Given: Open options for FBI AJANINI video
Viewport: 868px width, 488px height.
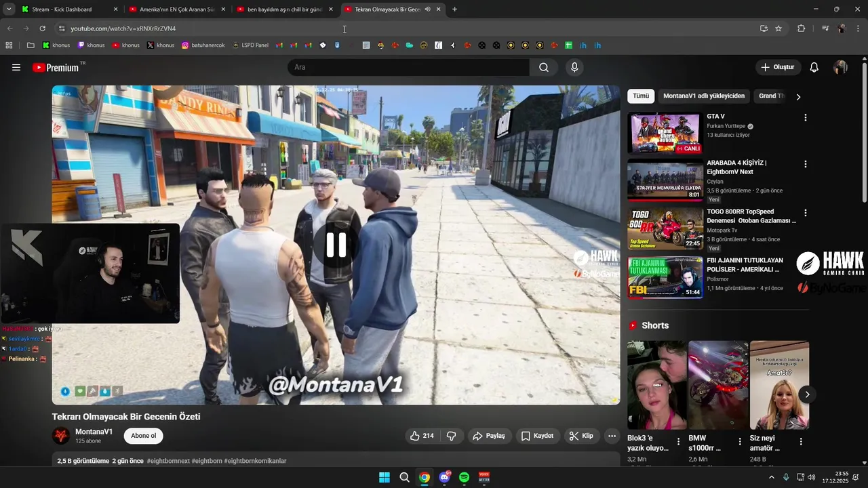Looking at the screenshot, I should (x=805, y=262).
